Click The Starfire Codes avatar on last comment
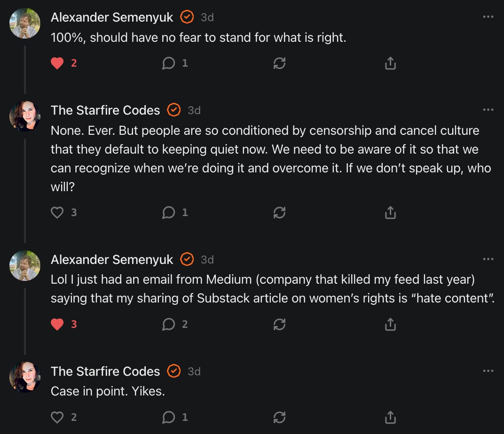Viewport: 504px width, 434px height. tap(25, 377)
